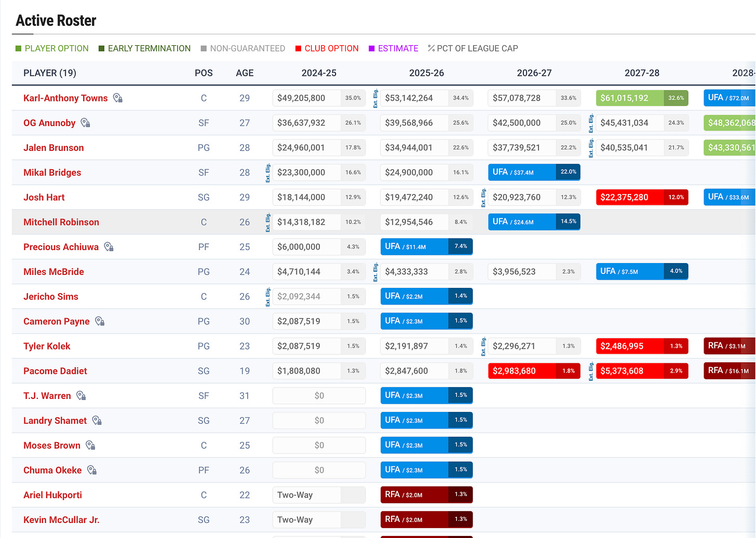
Task: Open Pacome Dadiet player link
Action: pyautogui.click(x=55, y=371)
